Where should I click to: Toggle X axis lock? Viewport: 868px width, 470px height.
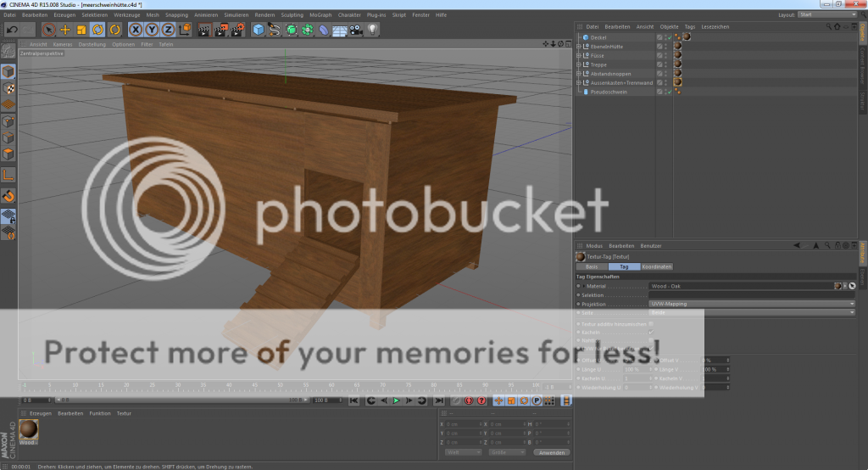(x=136, y=30)
